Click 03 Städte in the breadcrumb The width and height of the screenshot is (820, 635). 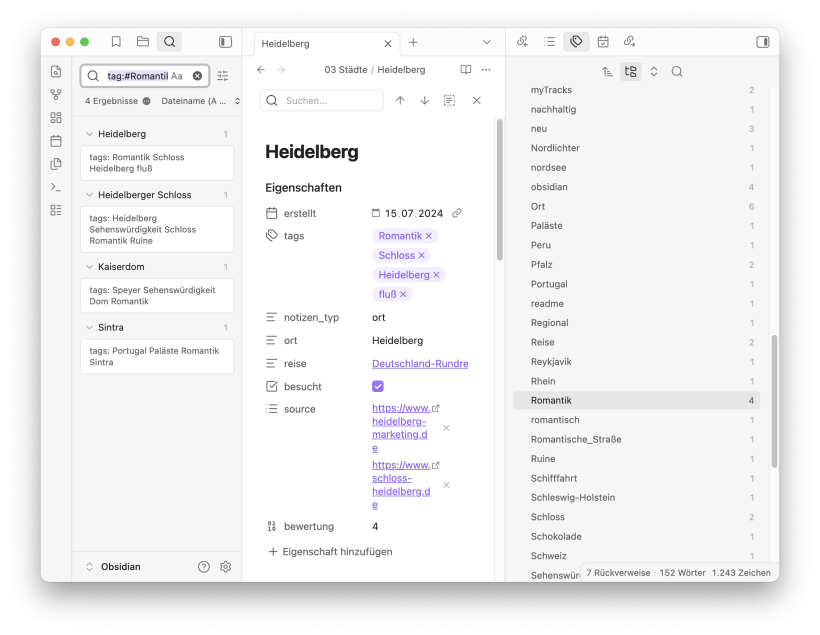pyautogui.click(x=346, y=70)
